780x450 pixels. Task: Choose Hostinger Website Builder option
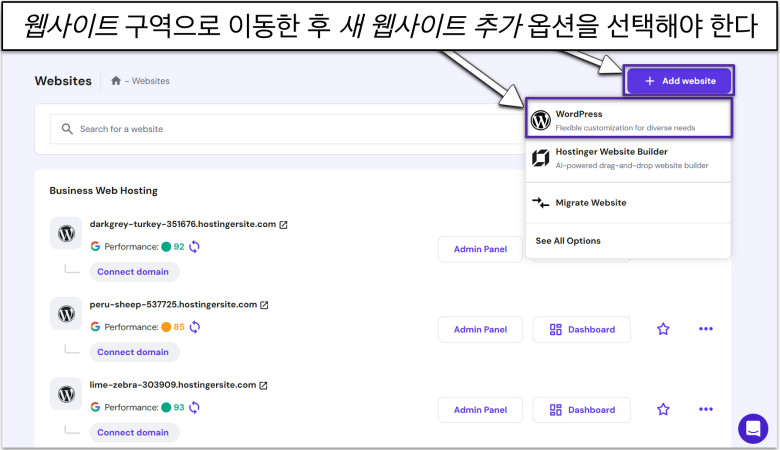point(630,158)
